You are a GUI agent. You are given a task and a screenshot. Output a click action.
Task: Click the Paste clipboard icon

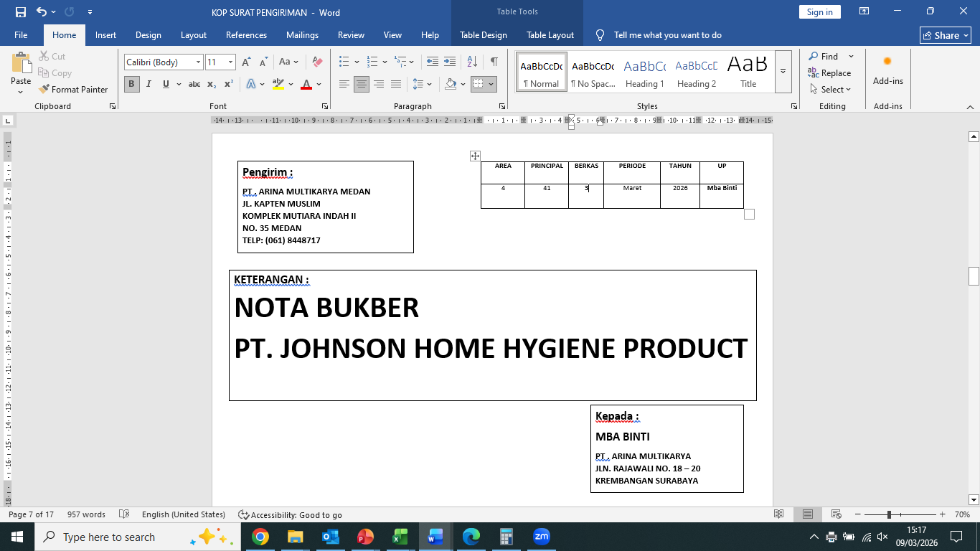coord(21,62)
